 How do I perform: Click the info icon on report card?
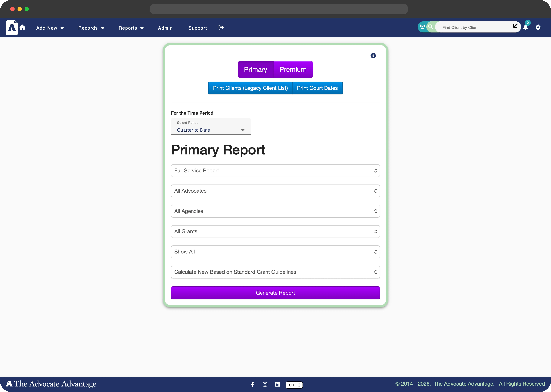(373, 56)
